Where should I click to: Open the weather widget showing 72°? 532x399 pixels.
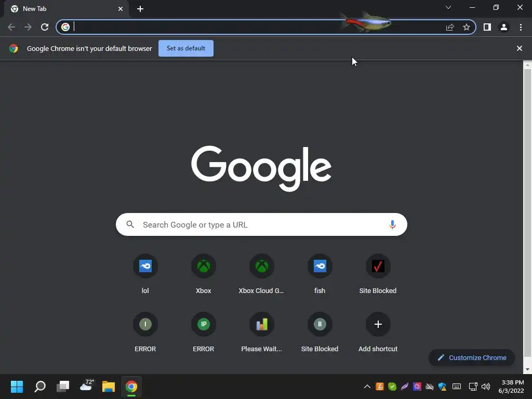86,386
